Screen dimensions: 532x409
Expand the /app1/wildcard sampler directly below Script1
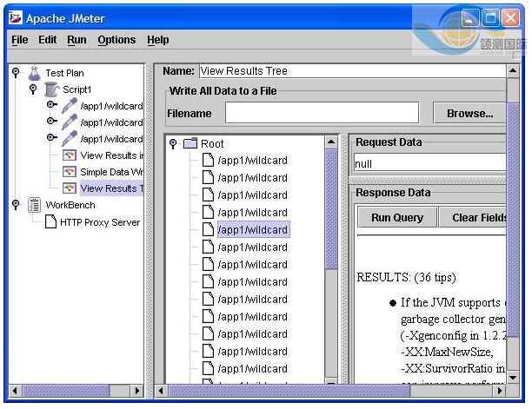pyautogui.click(x=51, y=104)
